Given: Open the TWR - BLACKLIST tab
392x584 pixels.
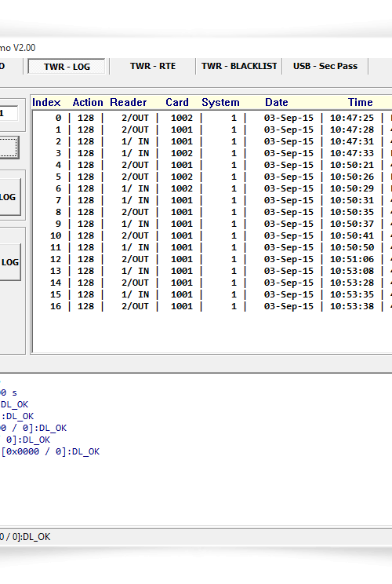Looking at the screenshot, I should [239, 66].
